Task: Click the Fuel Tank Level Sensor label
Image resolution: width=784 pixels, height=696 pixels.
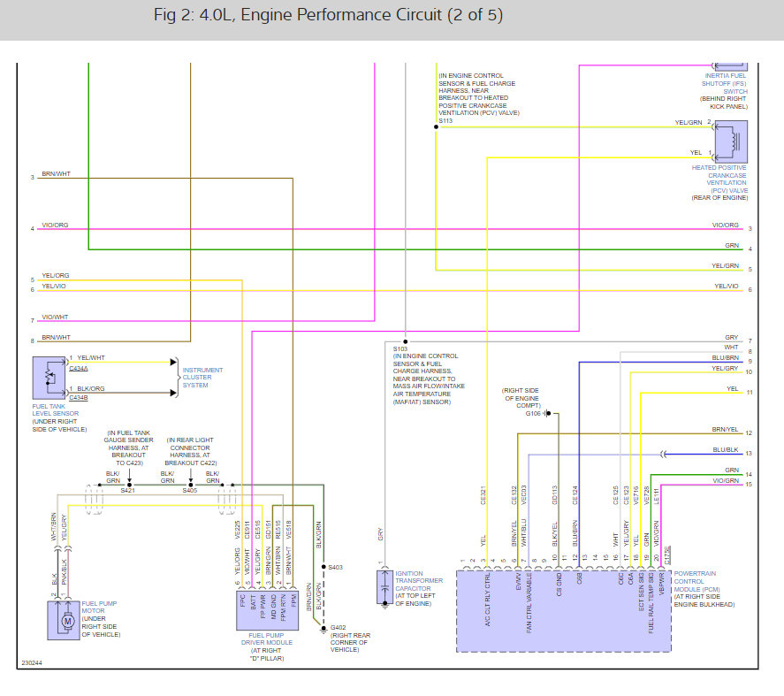Action: coord(56,409)
